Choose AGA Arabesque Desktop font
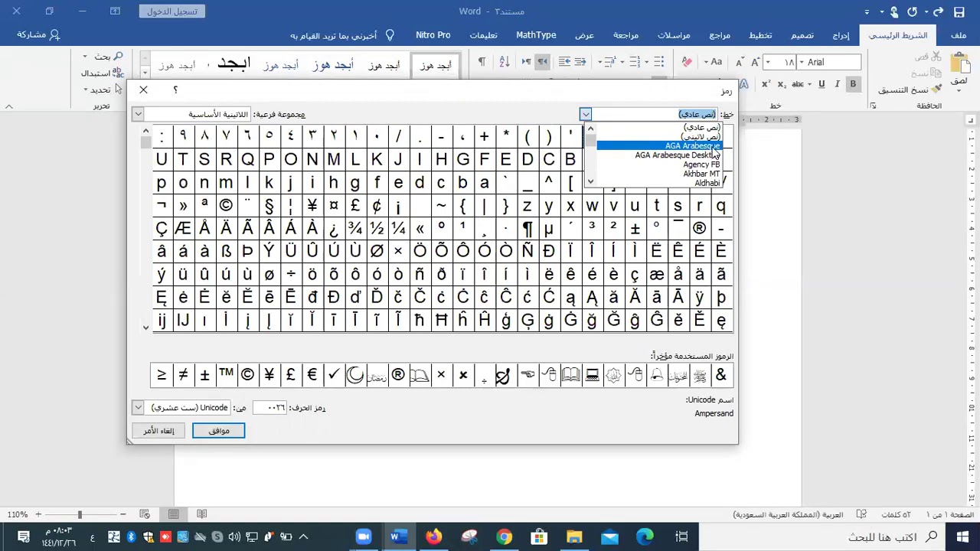The image size is (980, 551). [658, 155]
